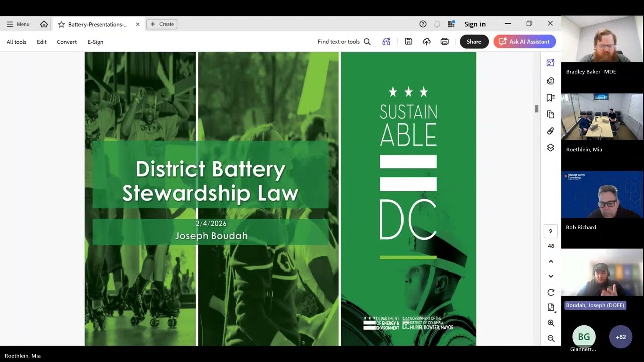
Task: Click the slide title District Battery Stewardship Law
Action: point(210,181)
